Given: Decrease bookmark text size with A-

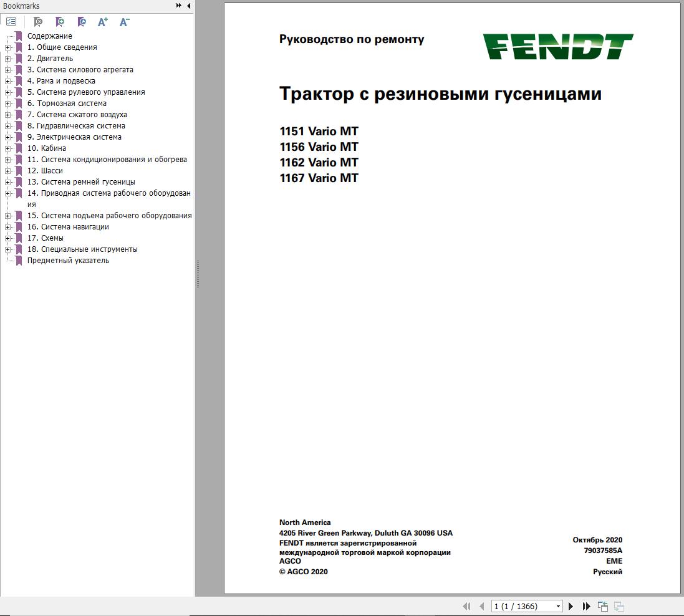Looking at the screenshot, I should coord(124,22).
